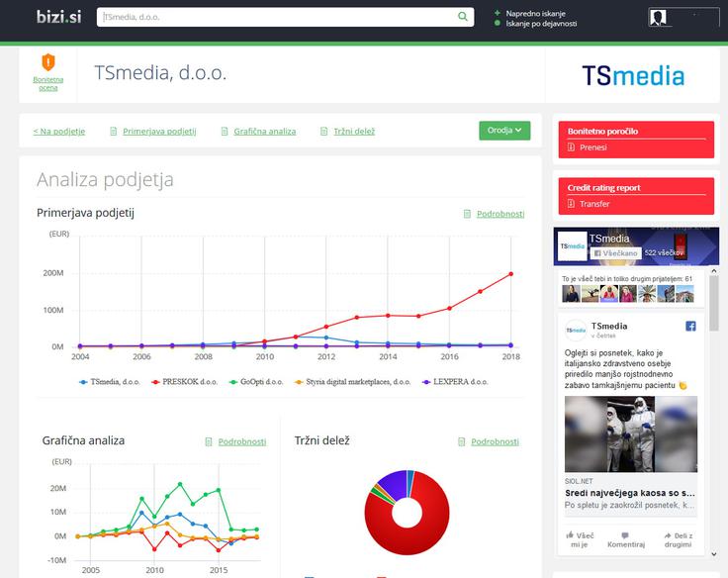Screen dimensions: 728x578
Task: Open Podrobnosti for Grafična analiza chart
Action: point(242,441)
